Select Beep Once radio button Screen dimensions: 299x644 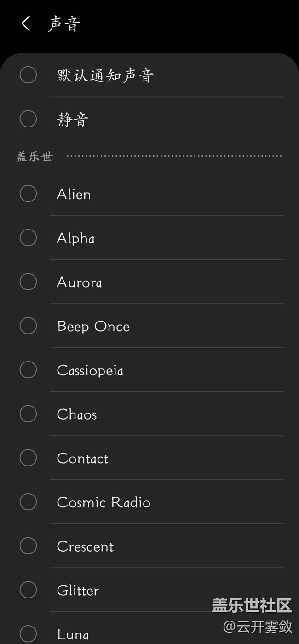coord(28,326)
